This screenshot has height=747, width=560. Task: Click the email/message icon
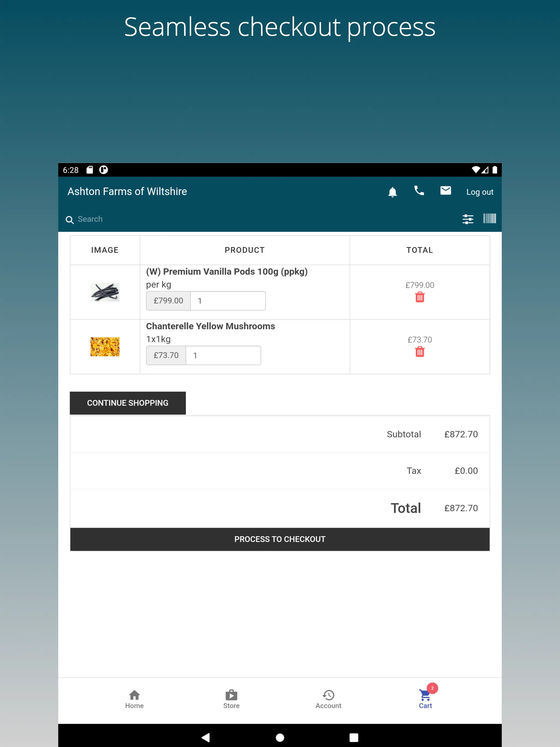point(445,191)
